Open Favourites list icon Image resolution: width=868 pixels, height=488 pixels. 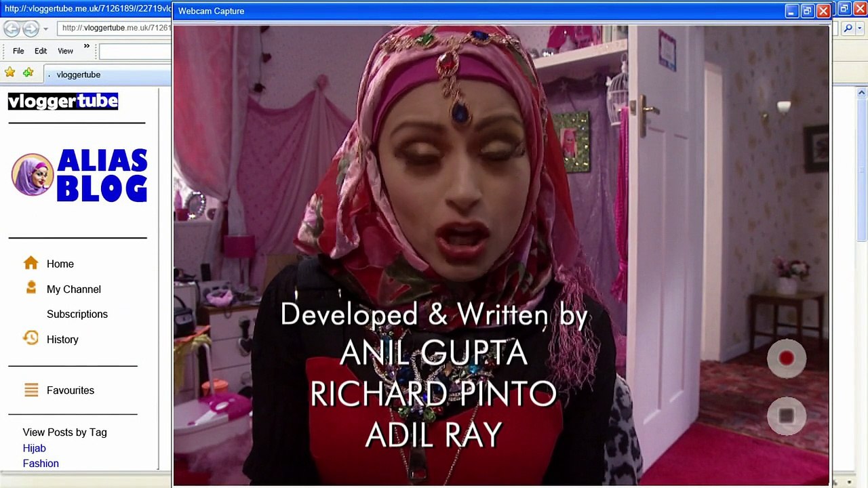pos(31,390)
